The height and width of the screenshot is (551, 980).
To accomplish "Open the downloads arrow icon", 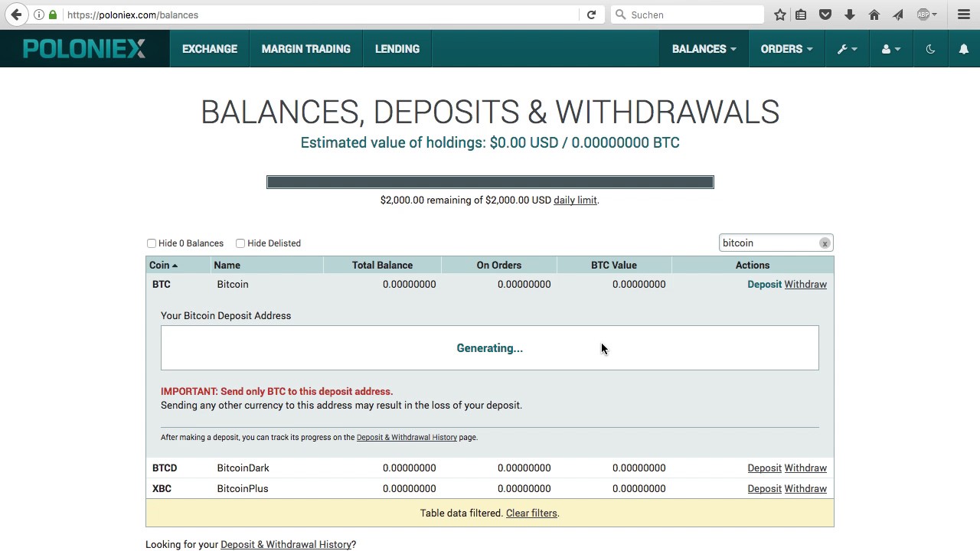I will tap(850, 15).
